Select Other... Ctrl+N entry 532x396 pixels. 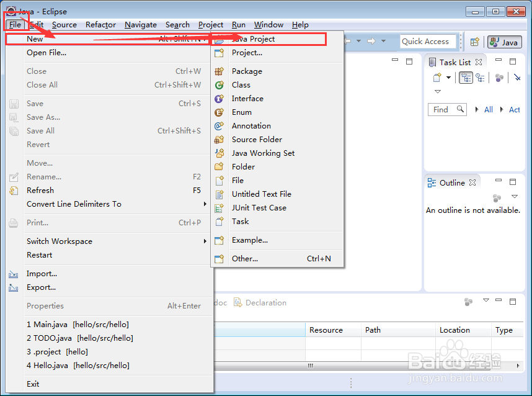277,258
